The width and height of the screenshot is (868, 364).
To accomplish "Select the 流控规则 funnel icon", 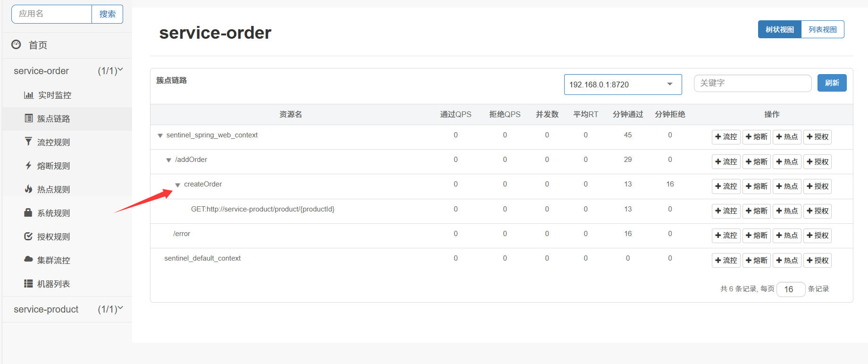I will coord(29,142).
